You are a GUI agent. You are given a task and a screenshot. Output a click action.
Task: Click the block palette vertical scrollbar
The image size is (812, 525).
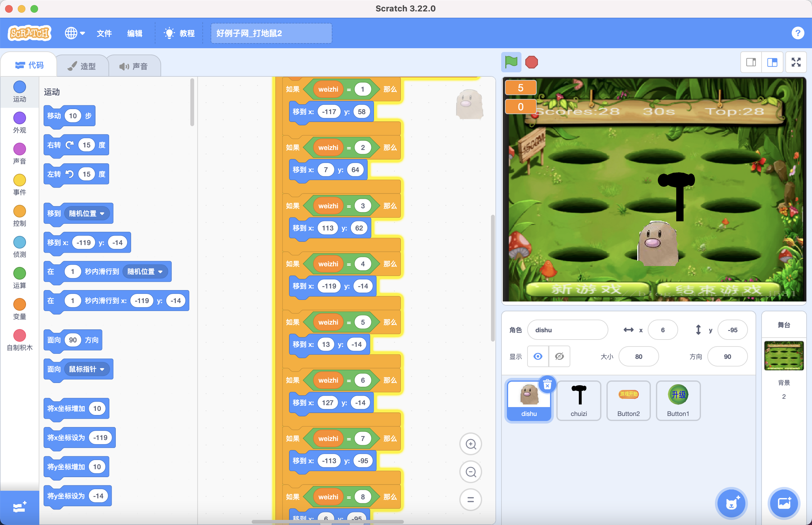pyautogui.click(x=192, y=102)
